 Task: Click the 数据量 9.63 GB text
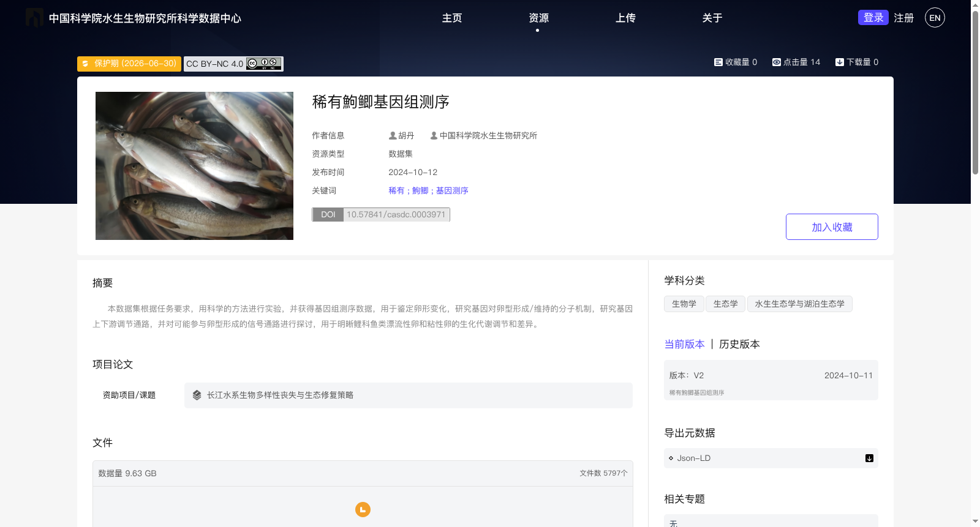127,473
